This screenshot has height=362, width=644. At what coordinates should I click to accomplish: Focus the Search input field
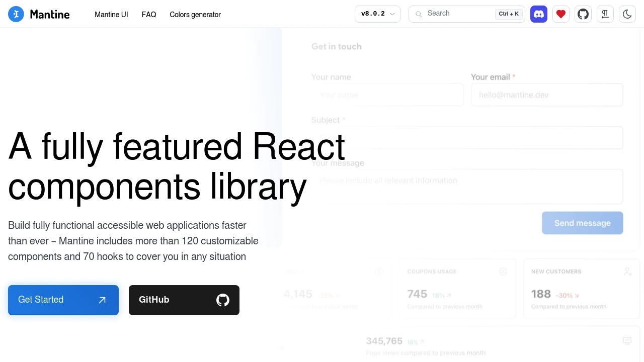458,14
